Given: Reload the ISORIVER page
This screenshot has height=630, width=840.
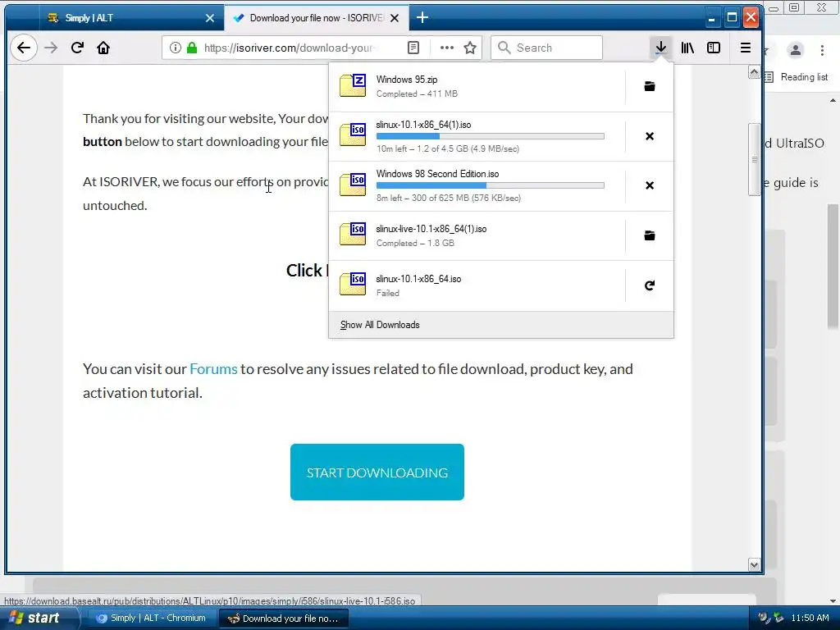Looking at the screenshot, I should (x=77, y=48).
